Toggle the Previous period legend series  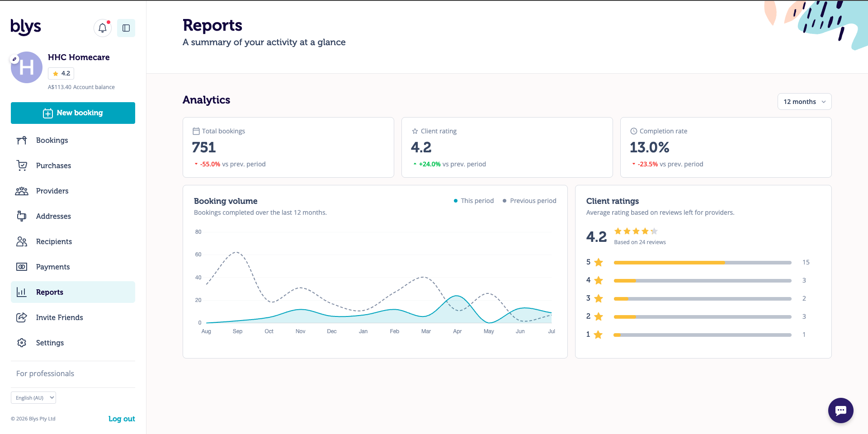529,201
